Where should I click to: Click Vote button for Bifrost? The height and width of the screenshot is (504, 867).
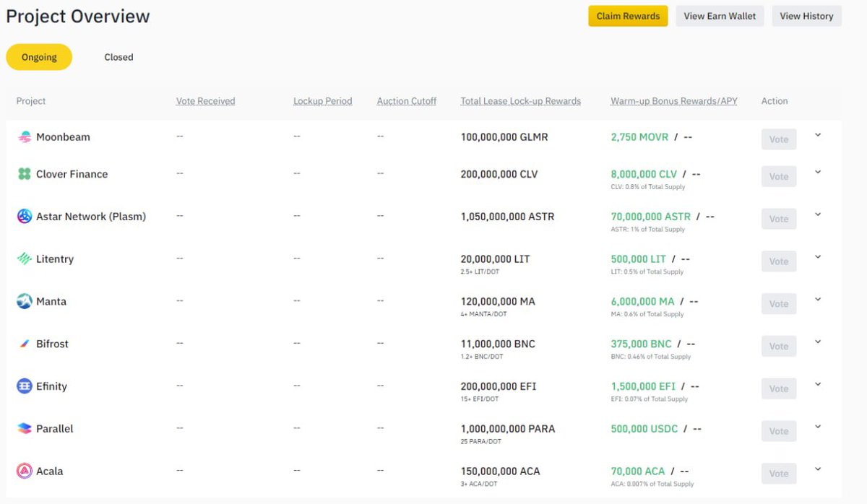[x=779, y=346]
